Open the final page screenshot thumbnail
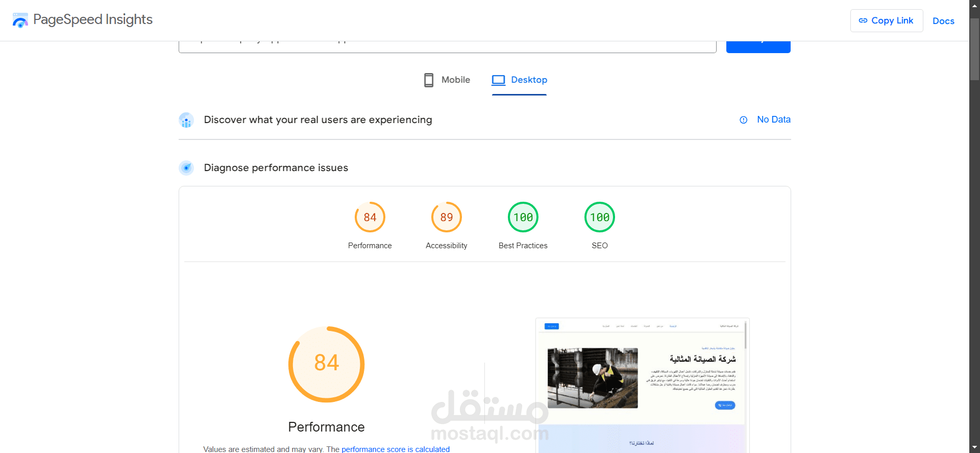 click(x=642, y=386)
